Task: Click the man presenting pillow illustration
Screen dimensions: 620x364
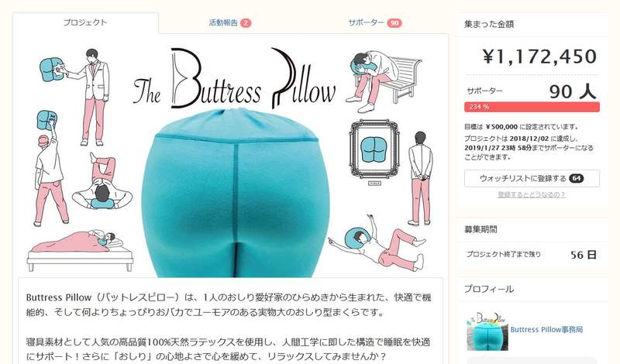Action: (x=75, y=98)
